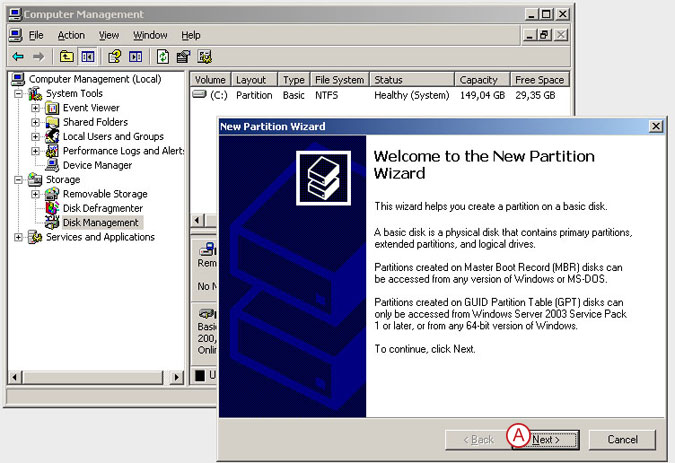Click the "149,04 GB" capacity value
Image resolution: width=675 pixels, height=463 pixels.
coord(482,95)
